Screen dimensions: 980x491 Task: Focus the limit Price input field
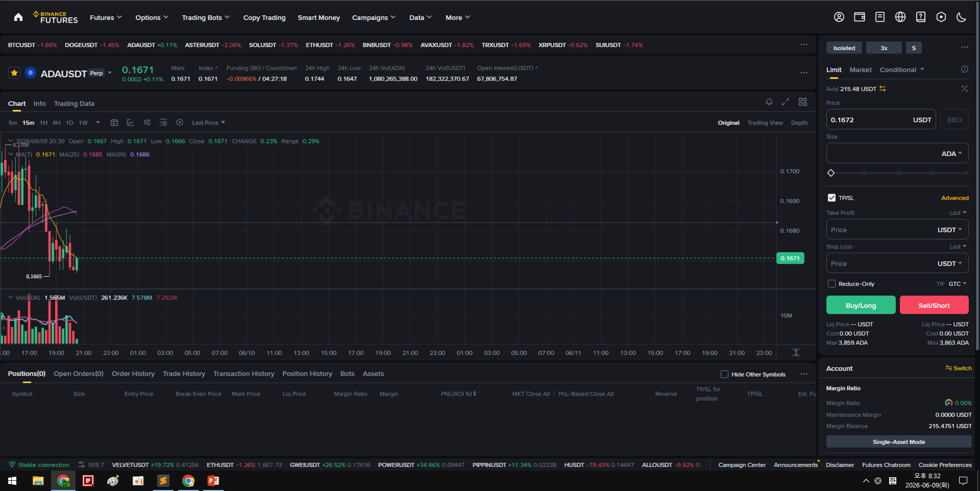[x=881, y=120]
